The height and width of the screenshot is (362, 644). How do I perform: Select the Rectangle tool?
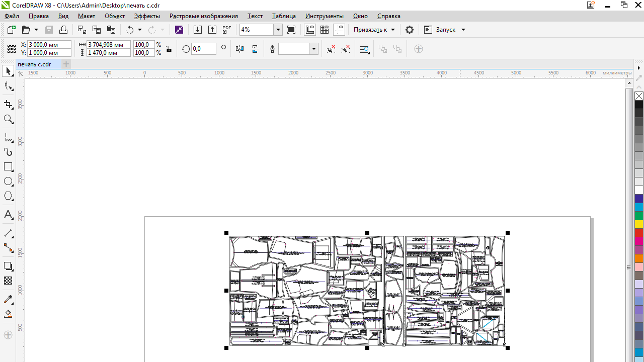[x=8, y=167]
